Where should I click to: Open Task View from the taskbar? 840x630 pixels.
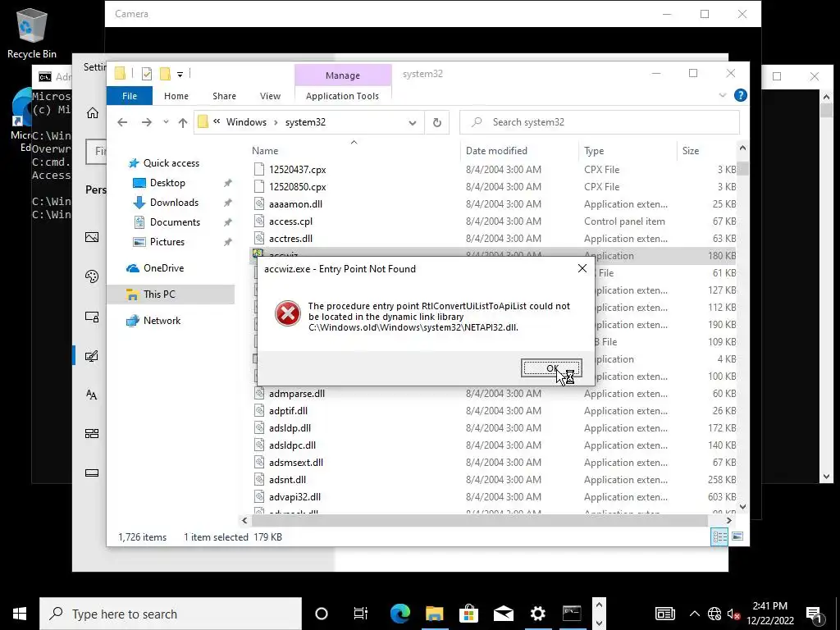(x=361, y=614)
